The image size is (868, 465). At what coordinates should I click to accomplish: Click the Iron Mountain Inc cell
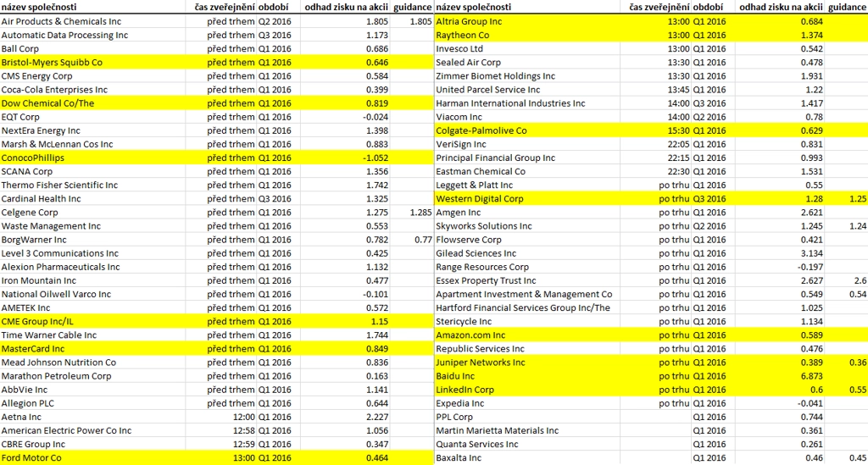tap(93, 280)
